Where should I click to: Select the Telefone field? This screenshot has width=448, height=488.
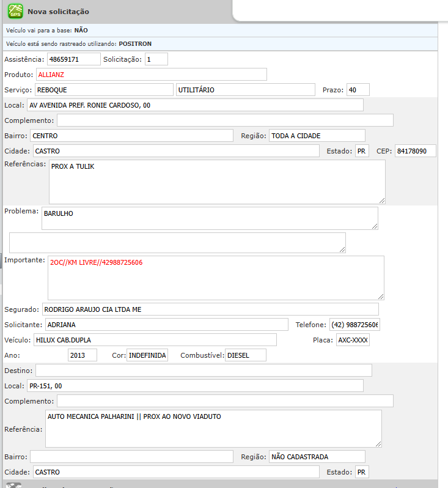[354, 325]
